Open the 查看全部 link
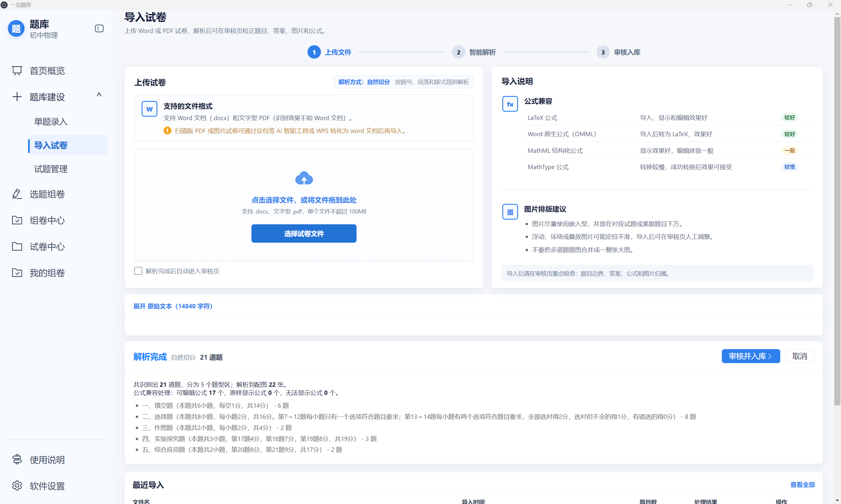 pyautogui.click(x=802, y=485)
